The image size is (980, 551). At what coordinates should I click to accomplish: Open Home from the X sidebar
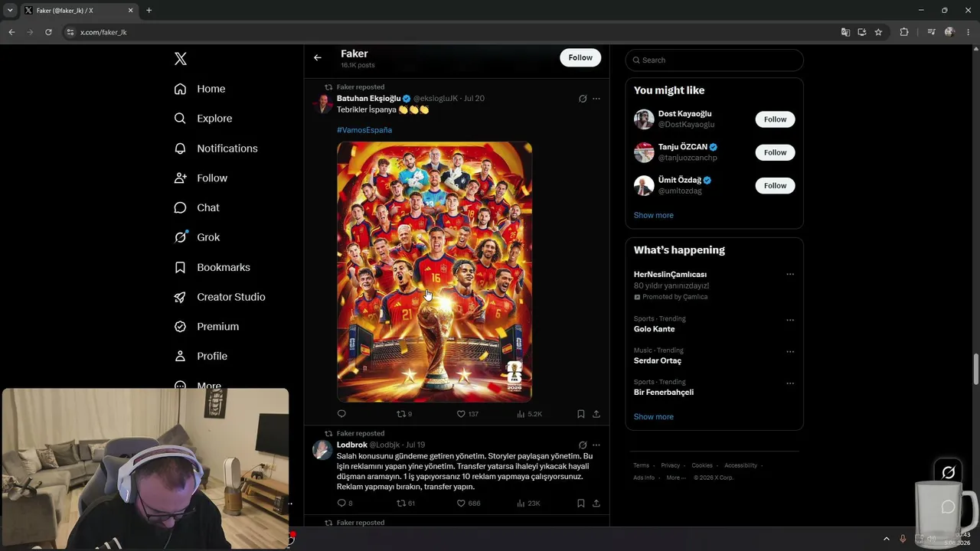(200, 89)
